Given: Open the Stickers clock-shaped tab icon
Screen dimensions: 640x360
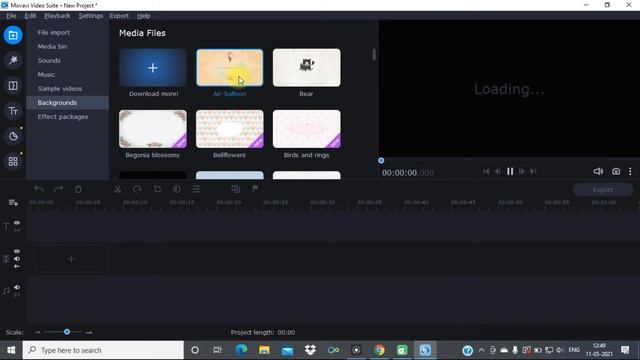Looking at the screenshot, I should click(13, 136).
